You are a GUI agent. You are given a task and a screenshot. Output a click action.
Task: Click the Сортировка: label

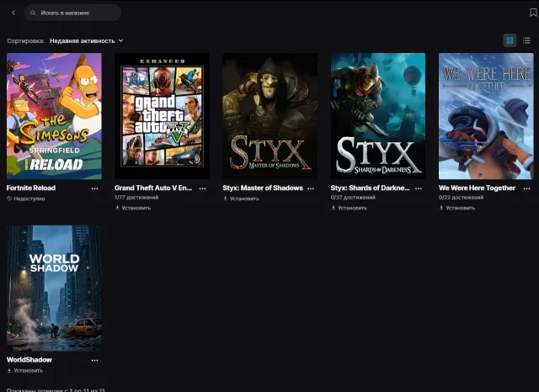coord(26,40)
